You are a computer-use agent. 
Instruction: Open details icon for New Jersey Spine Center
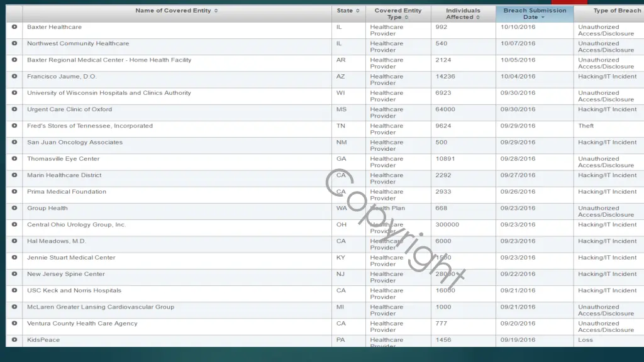14,274
